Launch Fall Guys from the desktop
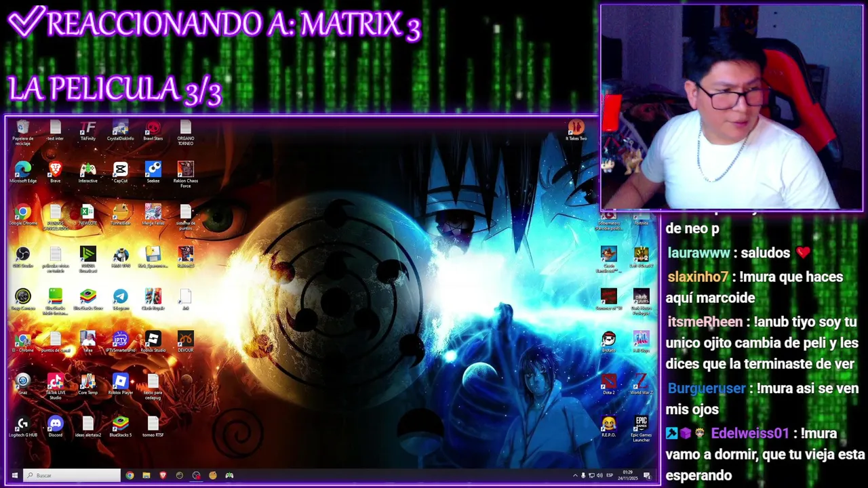The height and width of the screenshot is (488, 868). (641, 342)
